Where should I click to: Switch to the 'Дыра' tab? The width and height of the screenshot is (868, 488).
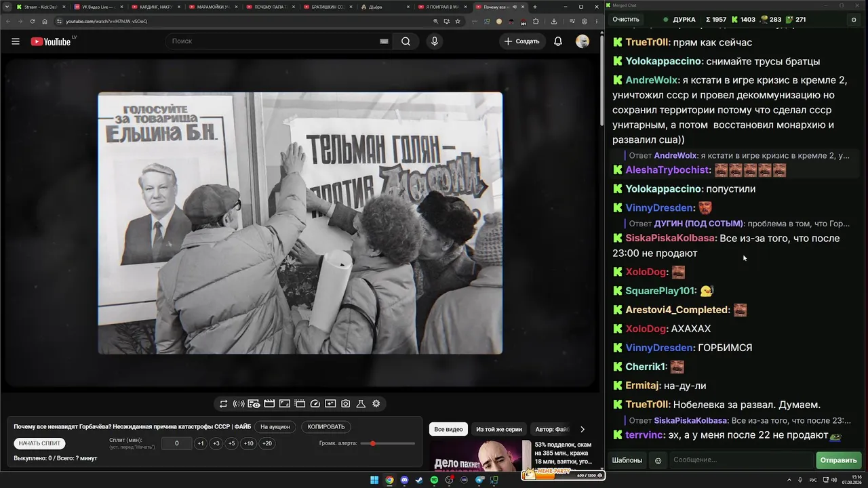tap(386, 7)
